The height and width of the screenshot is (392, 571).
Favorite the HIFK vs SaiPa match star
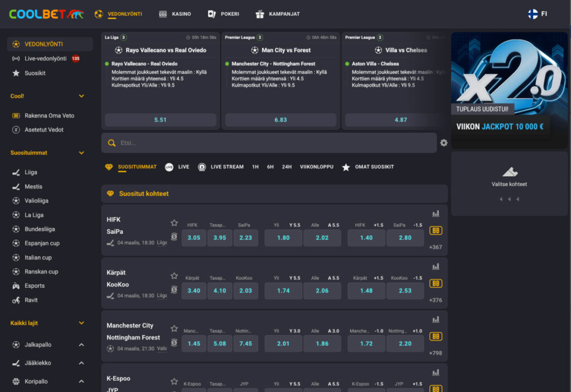point(174,223)
